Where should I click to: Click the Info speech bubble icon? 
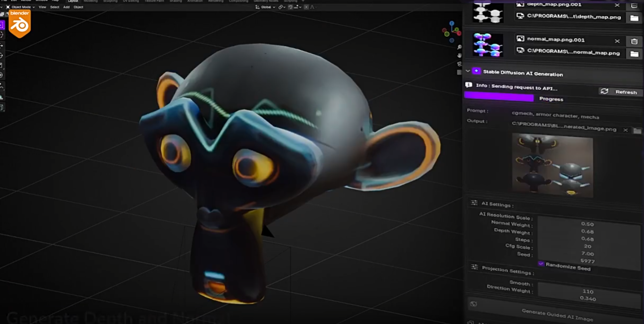(468, 85)
